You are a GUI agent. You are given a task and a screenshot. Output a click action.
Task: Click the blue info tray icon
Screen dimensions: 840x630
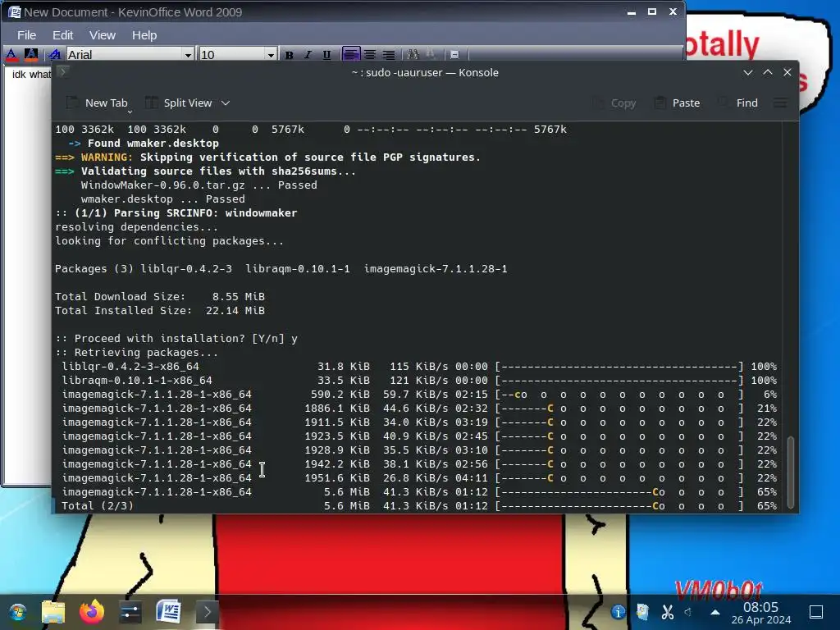[x=619, y=612]
